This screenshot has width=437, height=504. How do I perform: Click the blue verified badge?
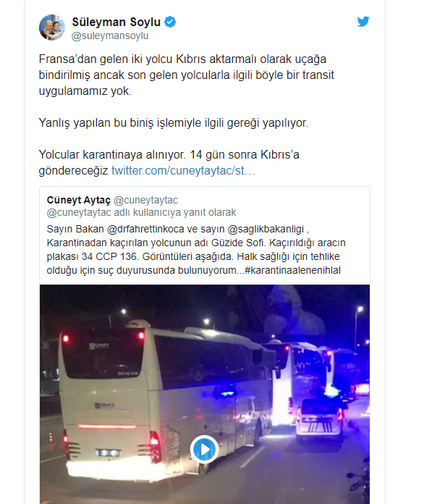(170, 22)
